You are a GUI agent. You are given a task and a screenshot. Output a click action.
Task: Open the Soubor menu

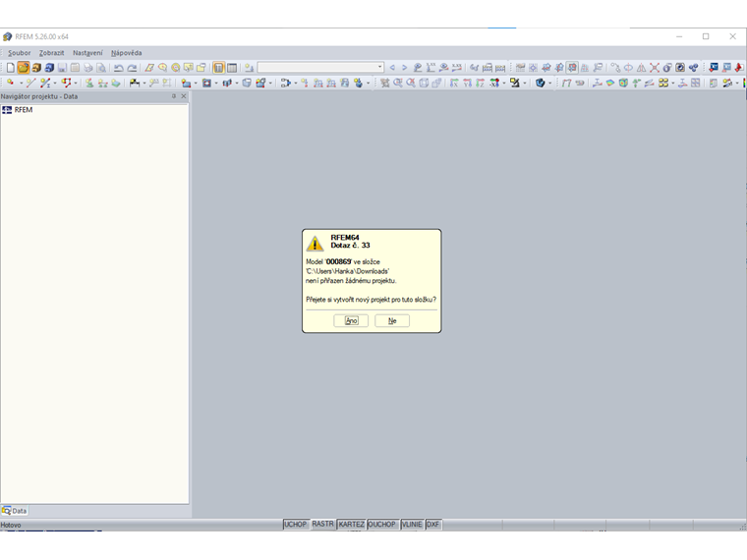tap(19, 53)
